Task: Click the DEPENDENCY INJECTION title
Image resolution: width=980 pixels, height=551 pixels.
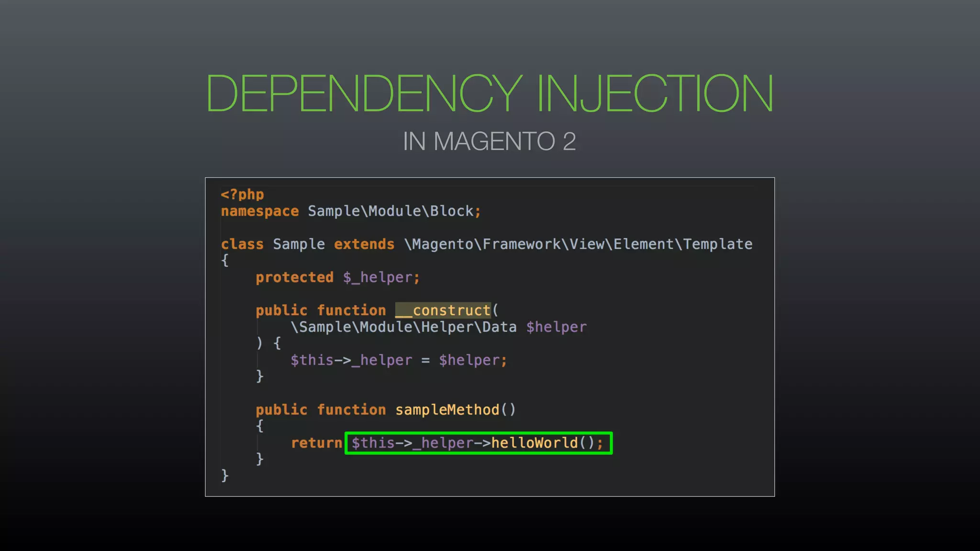Action: tap(490, 93)
